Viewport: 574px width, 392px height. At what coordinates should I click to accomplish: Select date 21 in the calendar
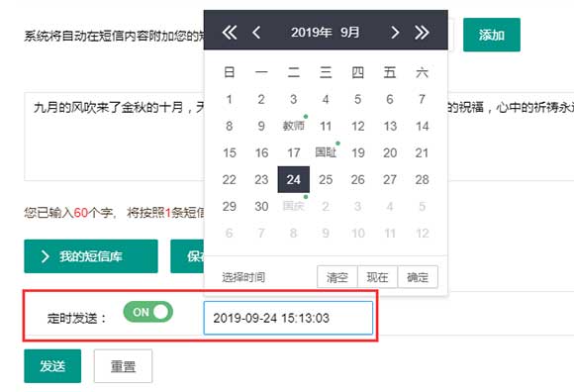(x=422, y=152)
